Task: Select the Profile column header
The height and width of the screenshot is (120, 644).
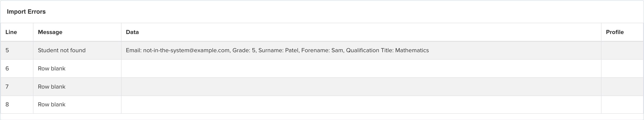Action: [622, 32]
